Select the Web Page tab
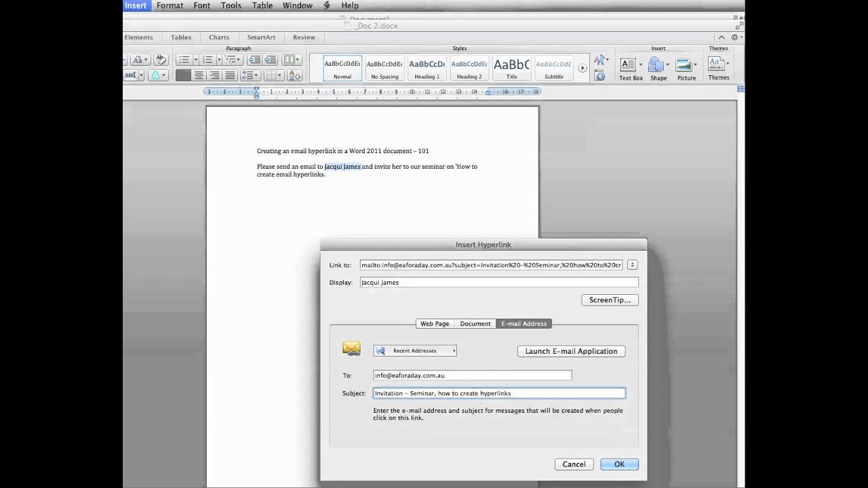The width and height of the screenshot is (868, 488). 435,324
